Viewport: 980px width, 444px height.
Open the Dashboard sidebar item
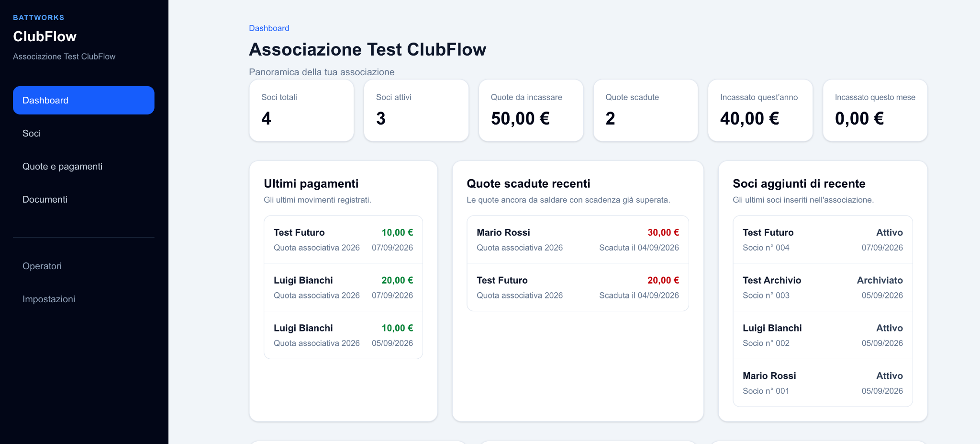84,100
